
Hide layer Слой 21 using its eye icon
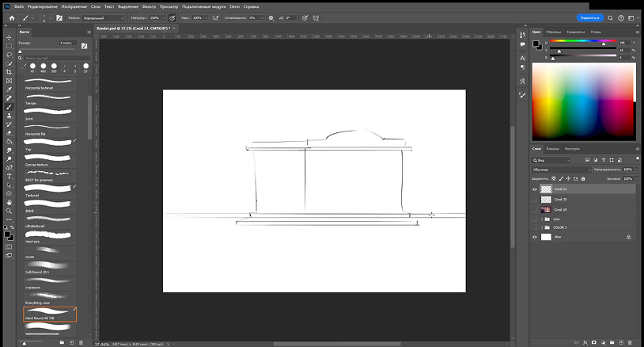coord(535,189)
